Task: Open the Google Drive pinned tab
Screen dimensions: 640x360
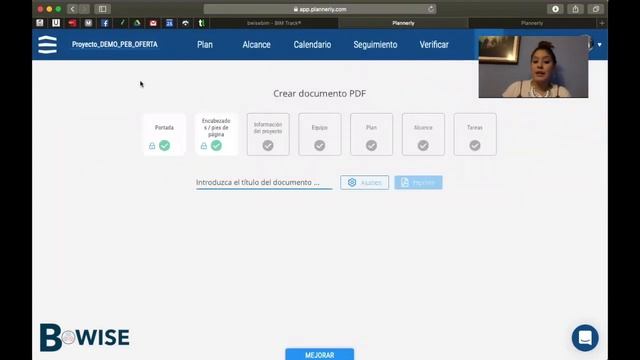Action: click(137, 23)
